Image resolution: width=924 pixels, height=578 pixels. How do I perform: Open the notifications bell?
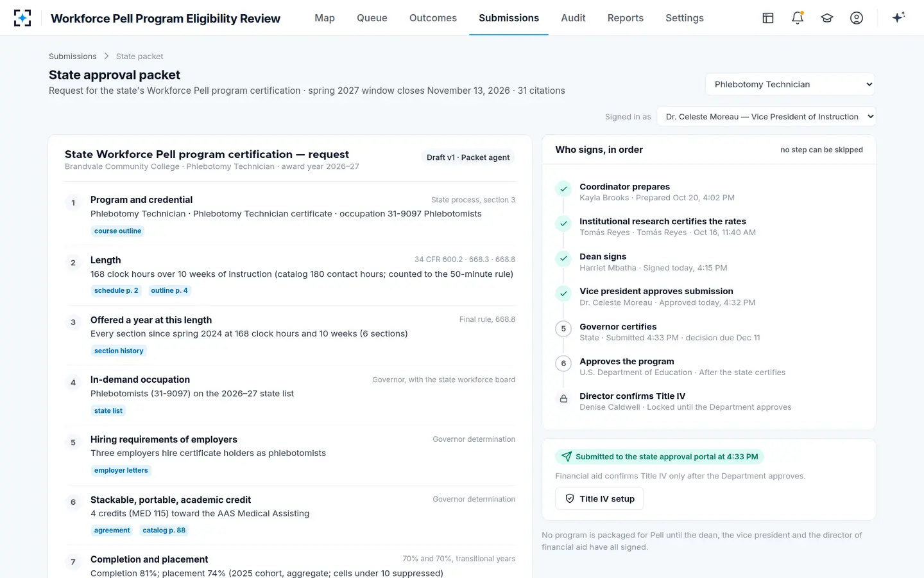click(798, 18)
